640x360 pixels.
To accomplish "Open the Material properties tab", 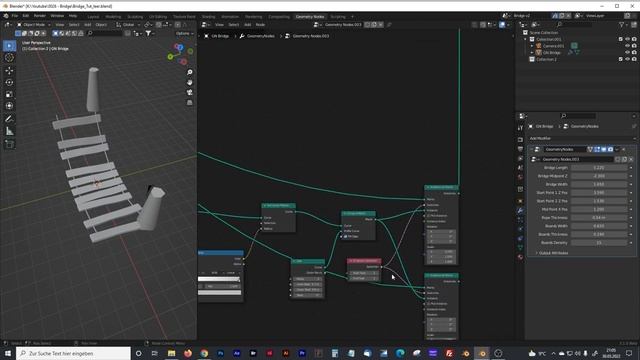I will tap(520, 257).
